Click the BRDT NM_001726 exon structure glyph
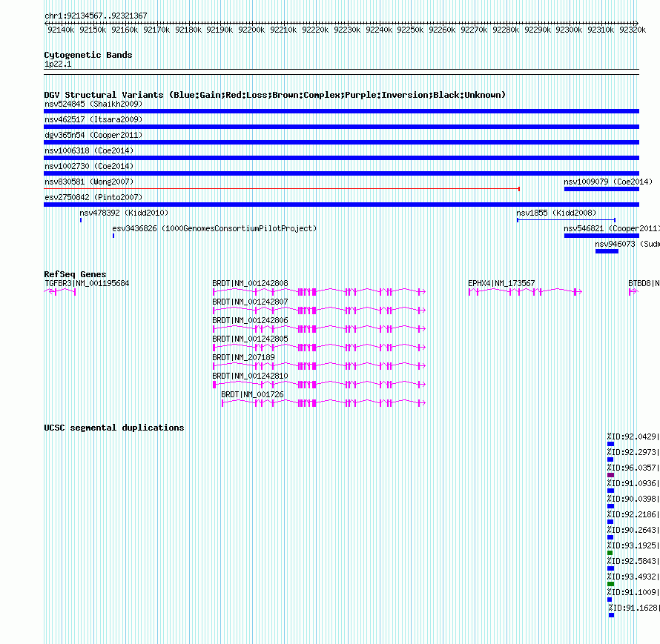This screenshot has height=644, width=660. [323, 403]
